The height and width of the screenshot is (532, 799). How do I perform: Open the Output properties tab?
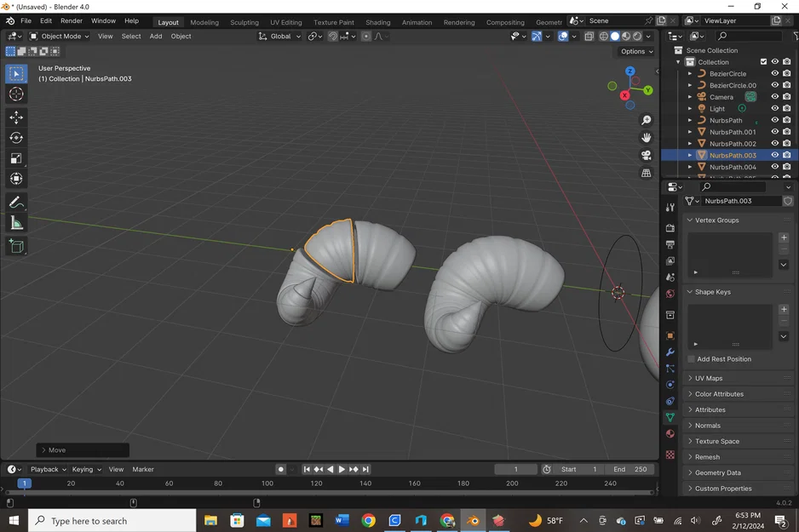pos(670,244)
